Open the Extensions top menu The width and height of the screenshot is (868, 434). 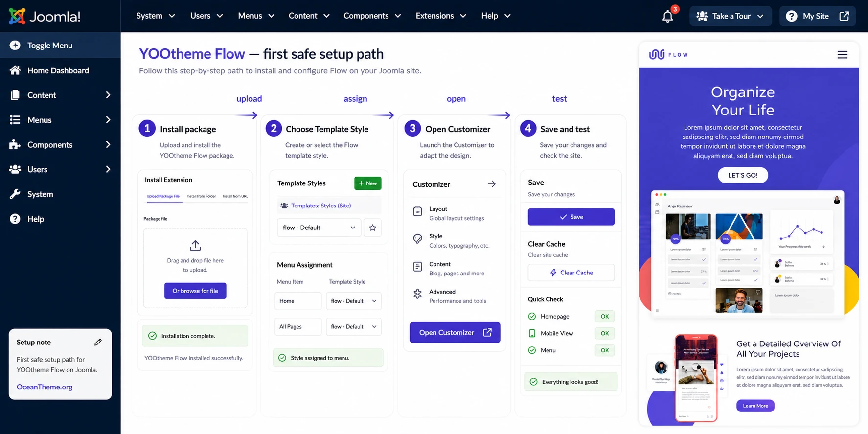[x=441, y=16]
